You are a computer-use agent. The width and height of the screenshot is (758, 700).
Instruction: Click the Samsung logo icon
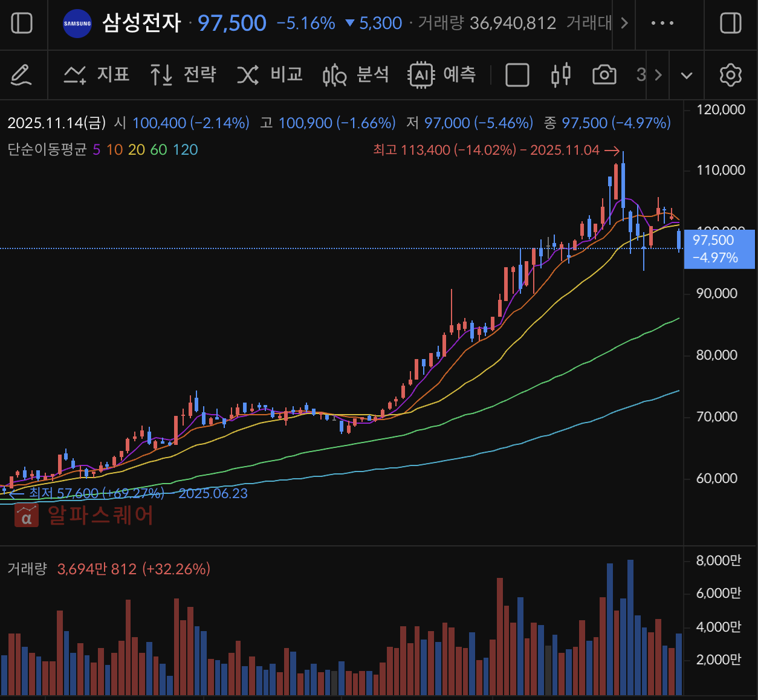(x=77, y=24)
